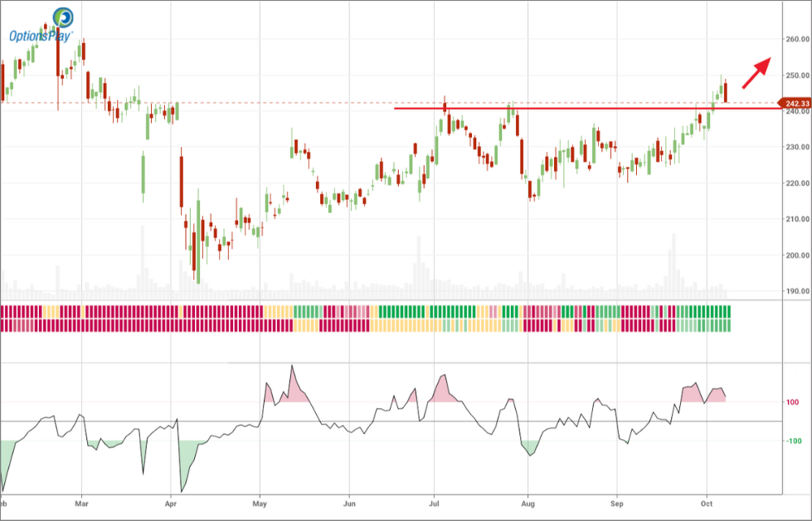The width and height of the screenshot is (812, 521).
Task: Click the 250.00 price axis label
Action: coord(798,75)
